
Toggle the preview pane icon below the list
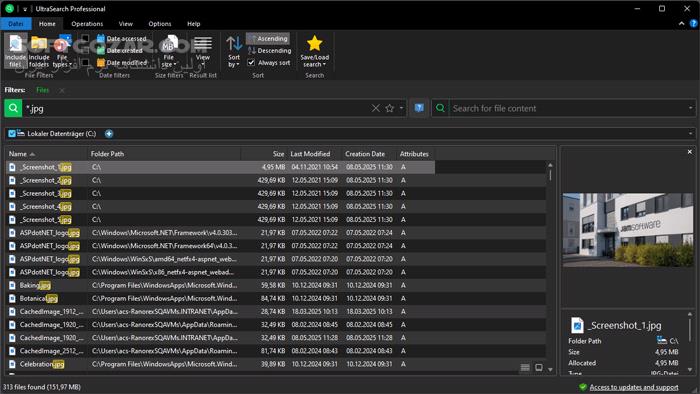(539, 368)
